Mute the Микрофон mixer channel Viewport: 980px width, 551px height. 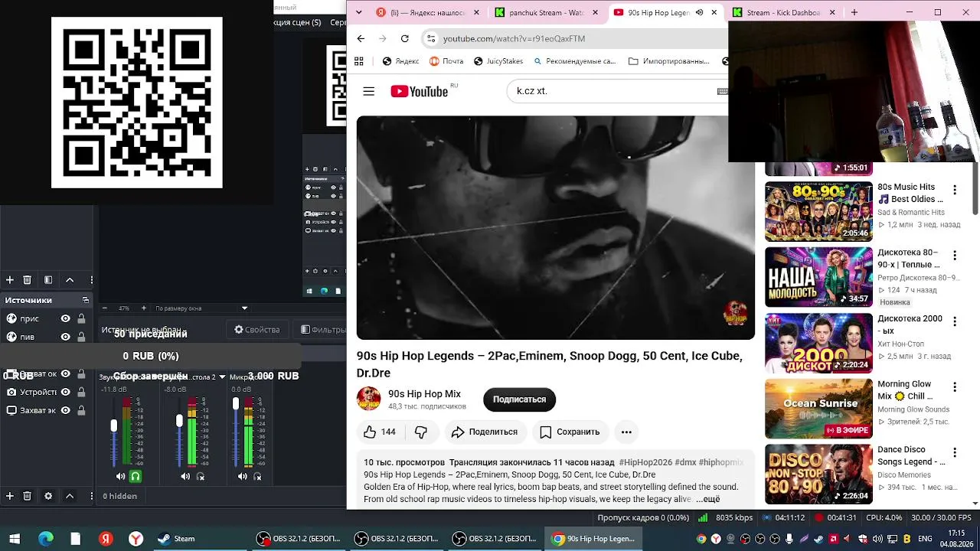coord(242,476)
